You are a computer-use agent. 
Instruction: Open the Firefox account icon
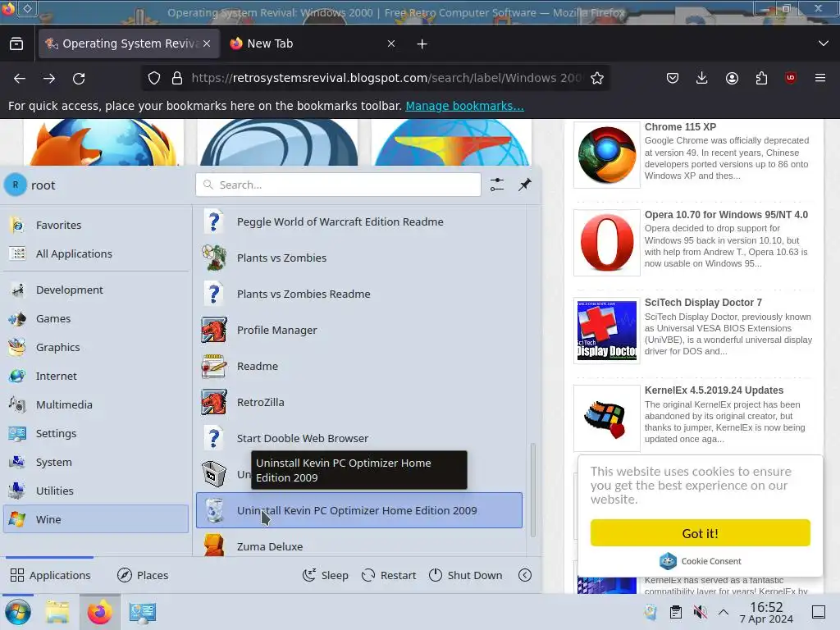(x=732, y=78)
